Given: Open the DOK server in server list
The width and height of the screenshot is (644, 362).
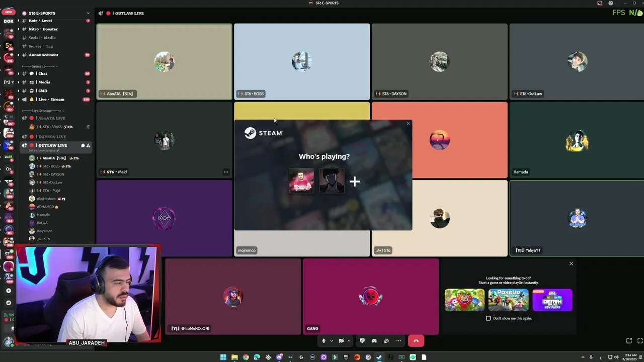Looking at the screenshot, I should coord(9,21).
